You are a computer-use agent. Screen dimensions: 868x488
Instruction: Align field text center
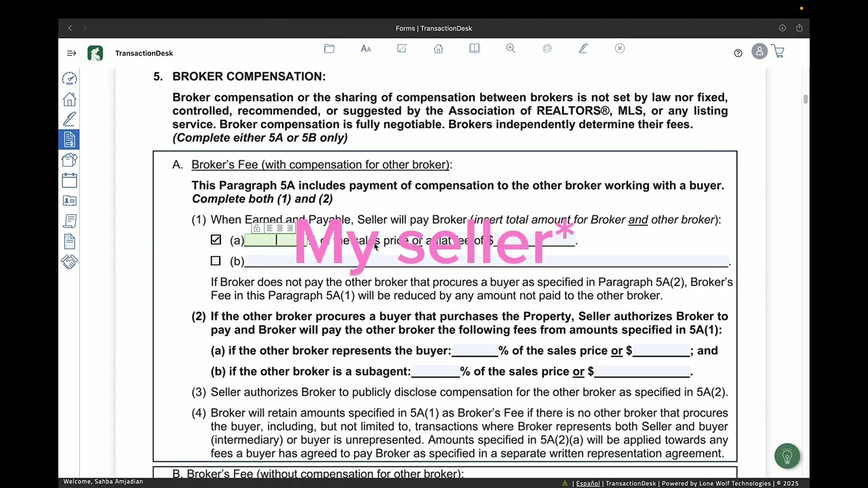pos(279,228)
